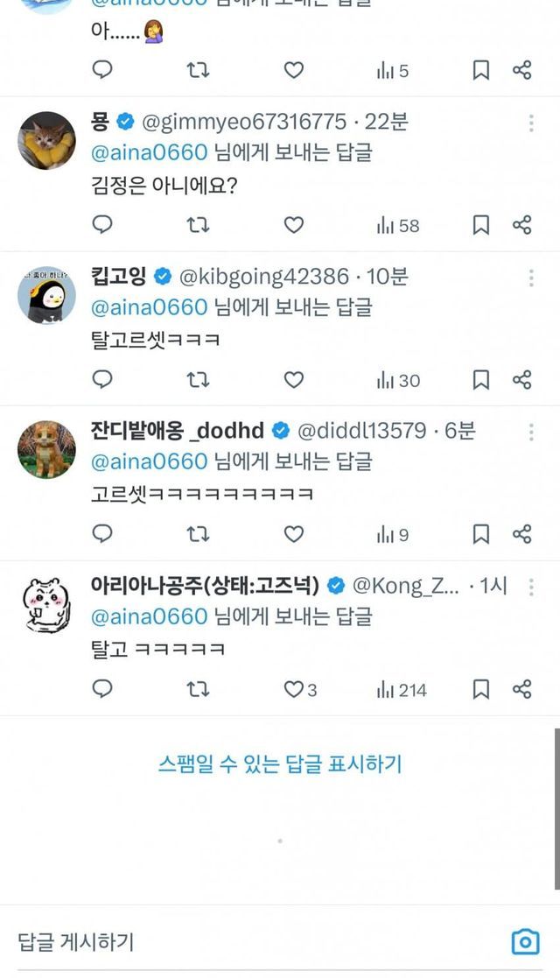Retweet 킵고잉's reply
The height and width of the screenshot is (978, 560).
point(199,380)
